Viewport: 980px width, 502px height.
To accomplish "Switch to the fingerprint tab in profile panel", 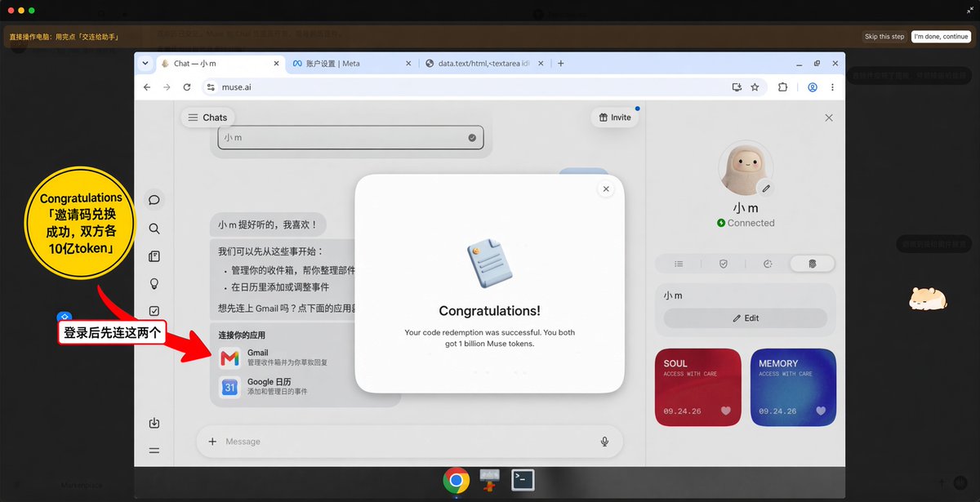I will tap(812, 264).
